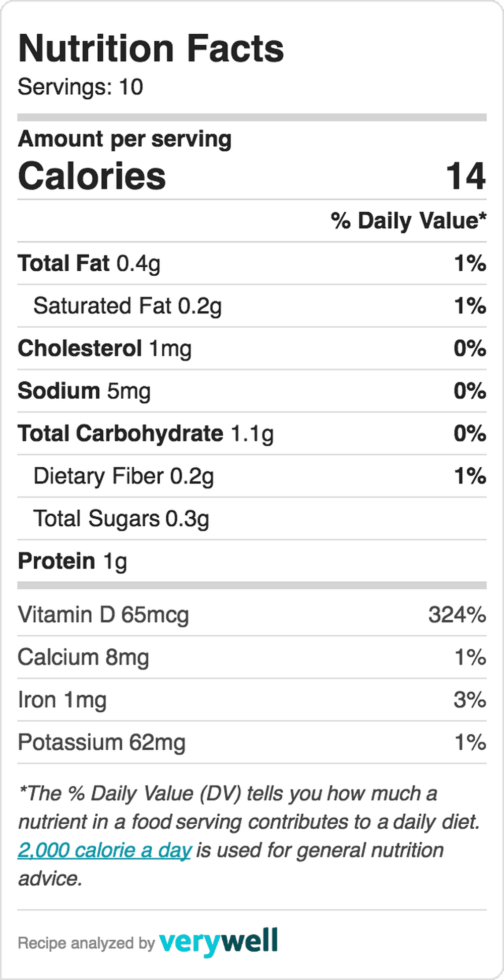Screen dimensions: 504x980
Task: Click the Total Fat 0.4g row
Action: pyautogui.click(x=252, y=263)
